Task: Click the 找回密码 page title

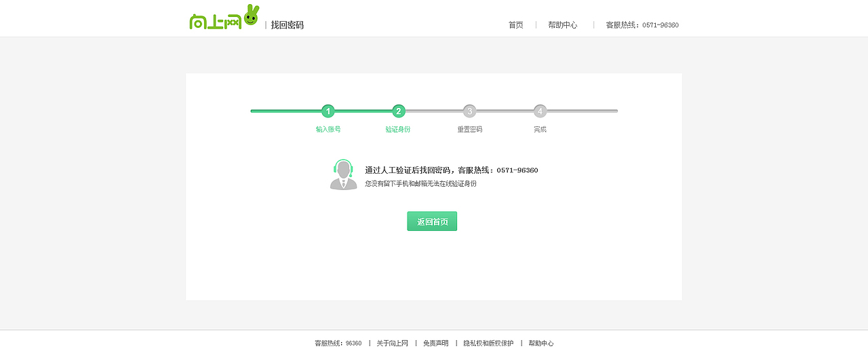Action: 288,25
